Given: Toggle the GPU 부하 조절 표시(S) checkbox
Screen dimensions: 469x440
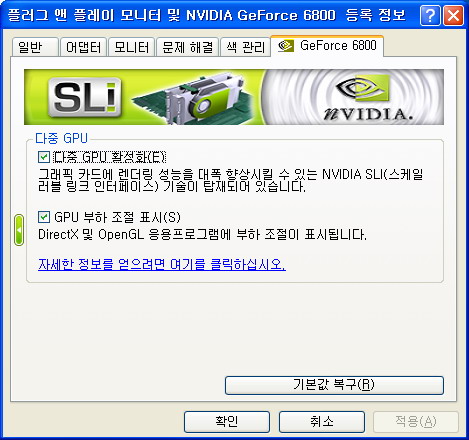Looking at the screenshot, I should tap(44, 217).
